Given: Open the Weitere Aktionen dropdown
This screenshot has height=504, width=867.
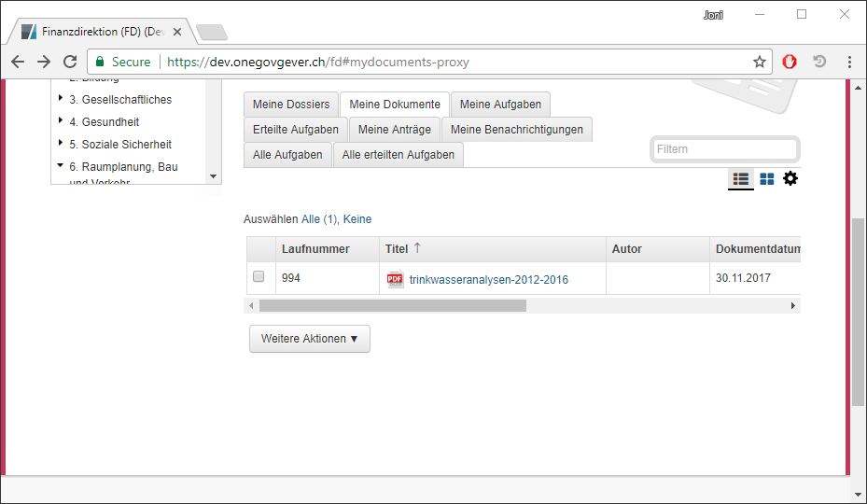Looking at the screenshot, I should 310,339.
